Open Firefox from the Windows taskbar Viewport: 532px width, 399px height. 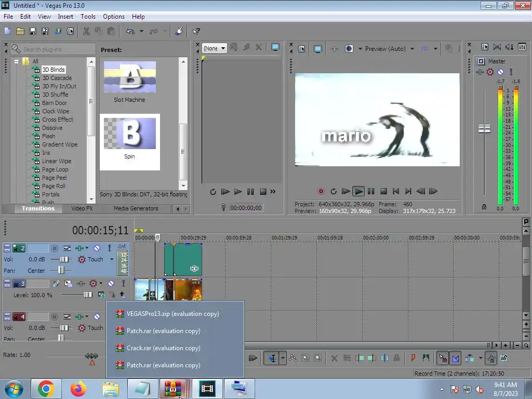tap(78, 389)
